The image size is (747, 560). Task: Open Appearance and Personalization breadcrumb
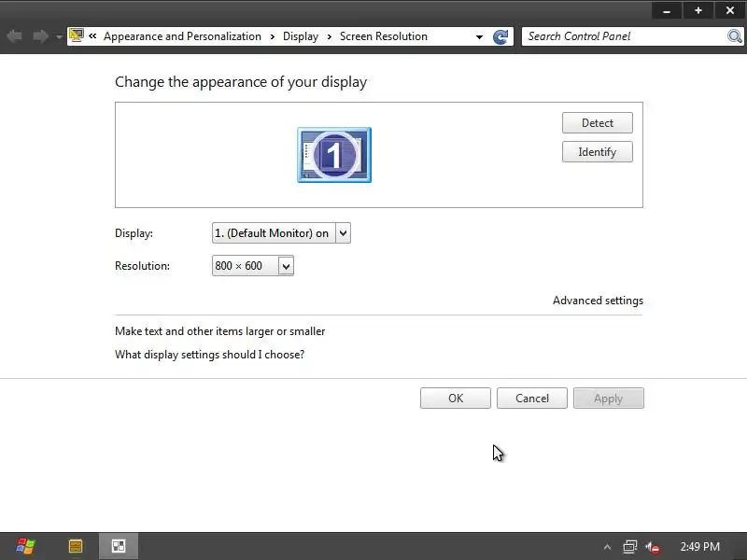coord(182,36)
